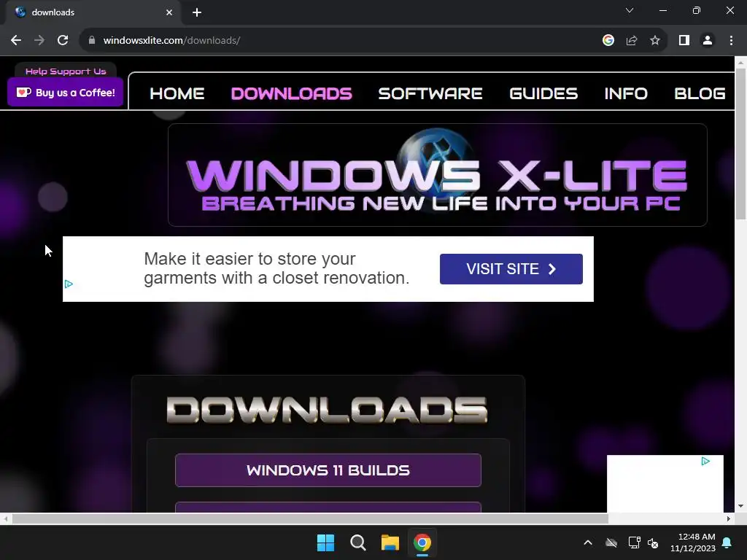Click the scroll right arrow

click(x=729, y=518)
